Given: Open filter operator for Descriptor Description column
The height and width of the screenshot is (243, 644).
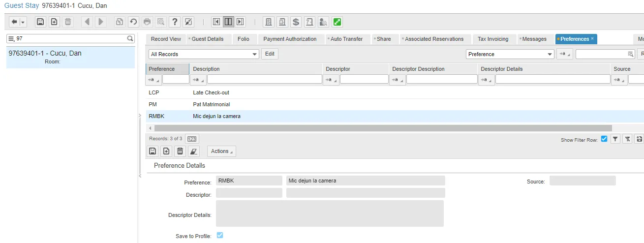Looking at the screenshot, I should coord(397,79).
